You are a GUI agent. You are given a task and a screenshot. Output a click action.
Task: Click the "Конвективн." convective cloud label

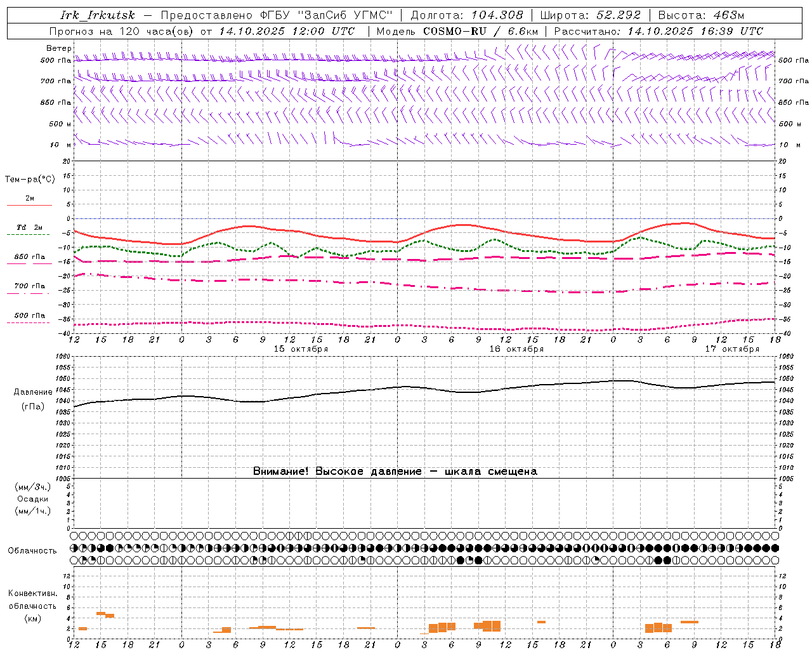32,594
